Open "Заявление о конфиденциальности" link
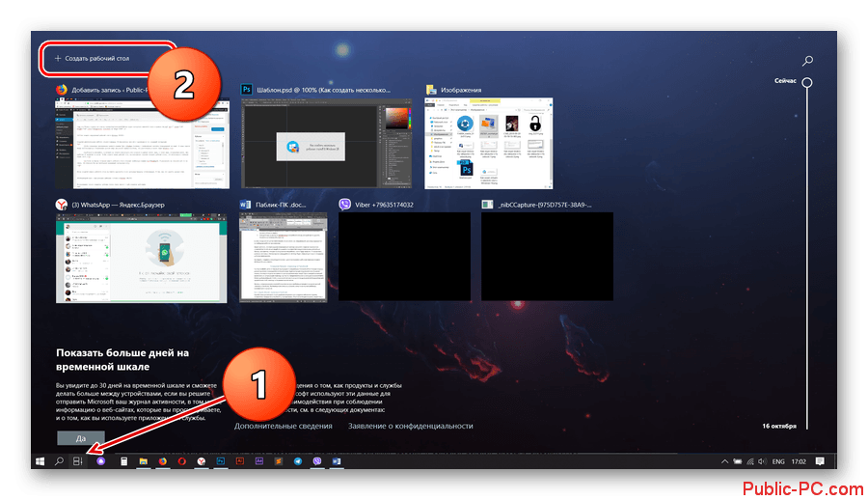The image size is (868, 500). (411, 426)
